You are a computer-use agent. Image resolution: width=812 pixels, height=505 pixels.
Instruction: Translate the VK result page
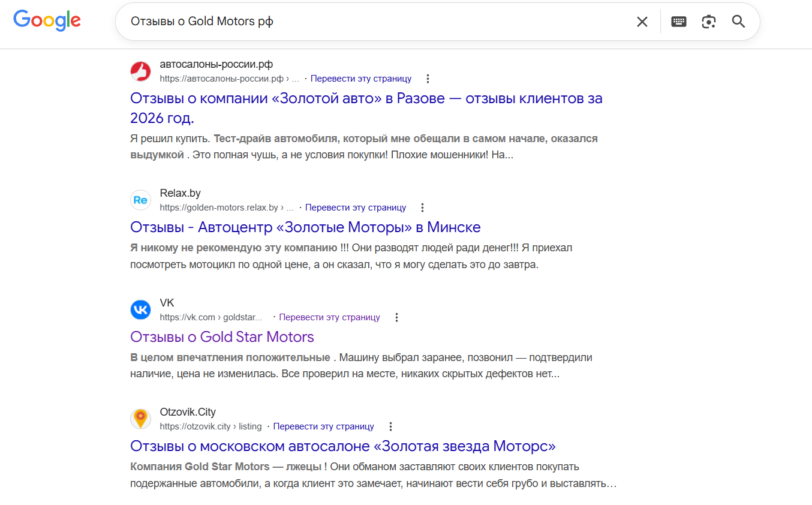pos(329,317)
